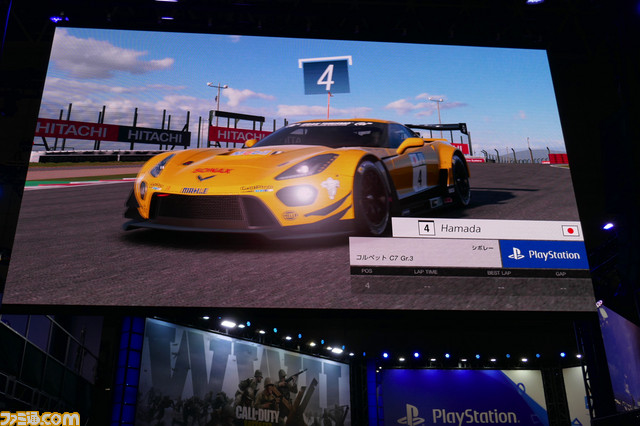Click the BEST LAP column header
Image resolution: width=640 pixels, height=426 pixels.
[x=499, y=273]
